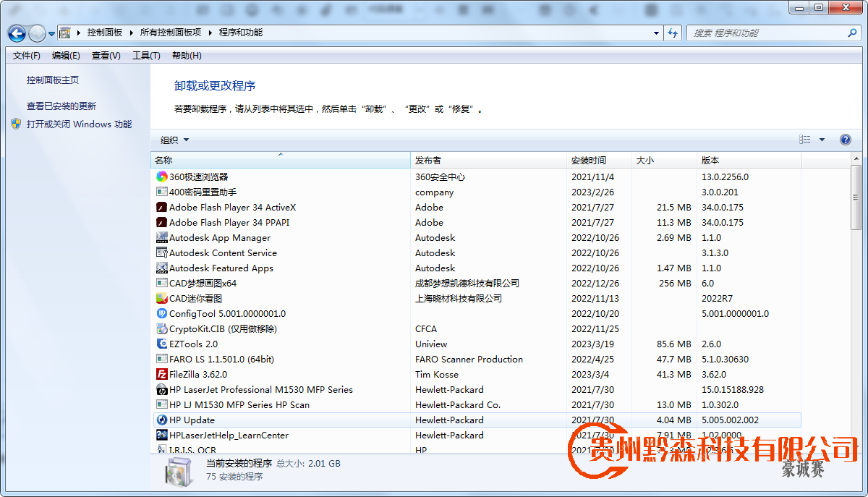This screenshot has width=868, height=497.
Task: Go to 控制面板主页 link
Action: point(53,80)
